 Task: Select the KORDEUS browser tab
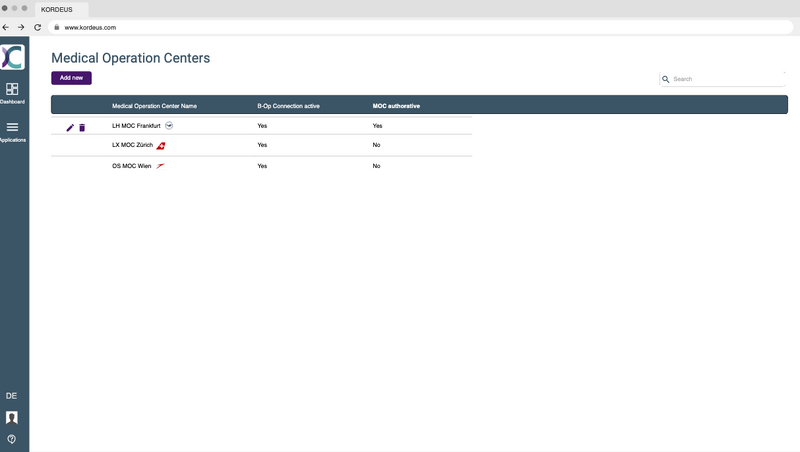[56, 8]
